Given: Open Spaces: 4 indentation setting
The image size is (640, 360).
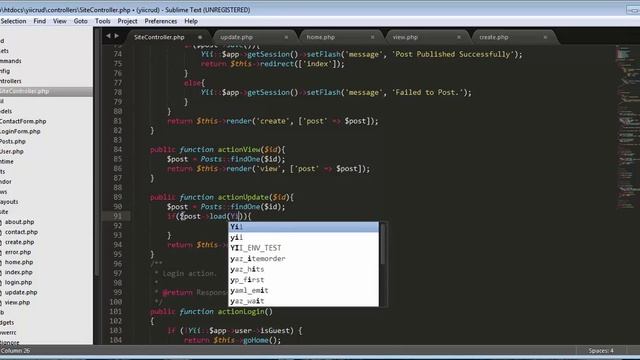Looking at the screenshot, I should (601, 351).
